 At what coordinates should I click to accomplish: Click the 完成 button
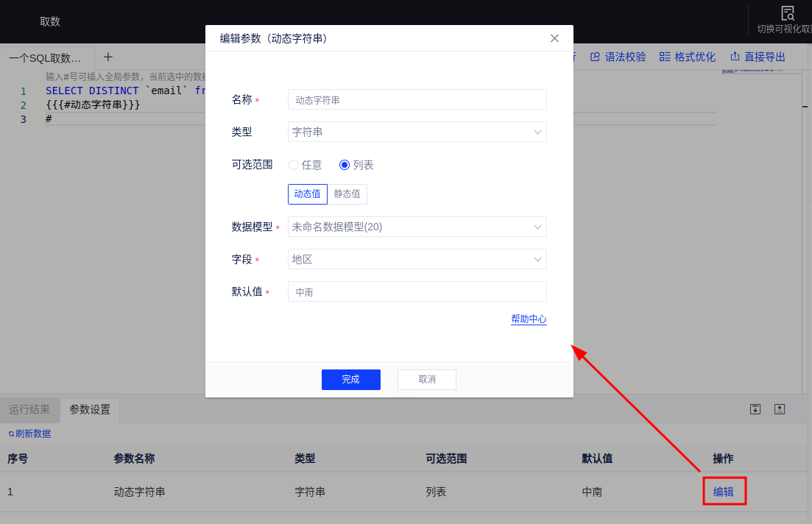[350, 380]
